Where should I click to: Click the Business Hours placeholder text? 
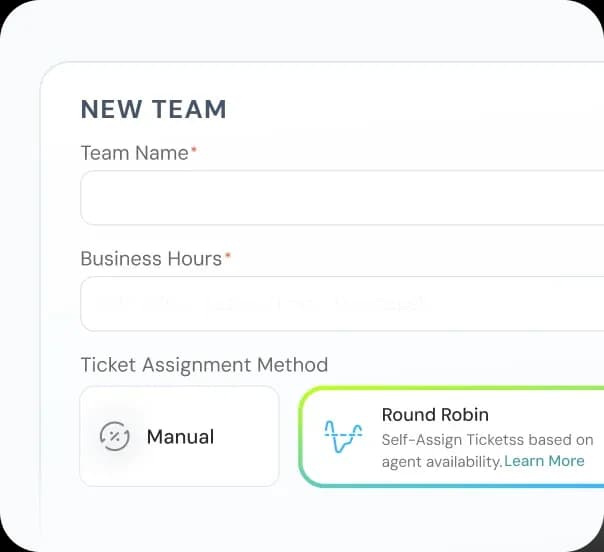(x=260, y=303)
